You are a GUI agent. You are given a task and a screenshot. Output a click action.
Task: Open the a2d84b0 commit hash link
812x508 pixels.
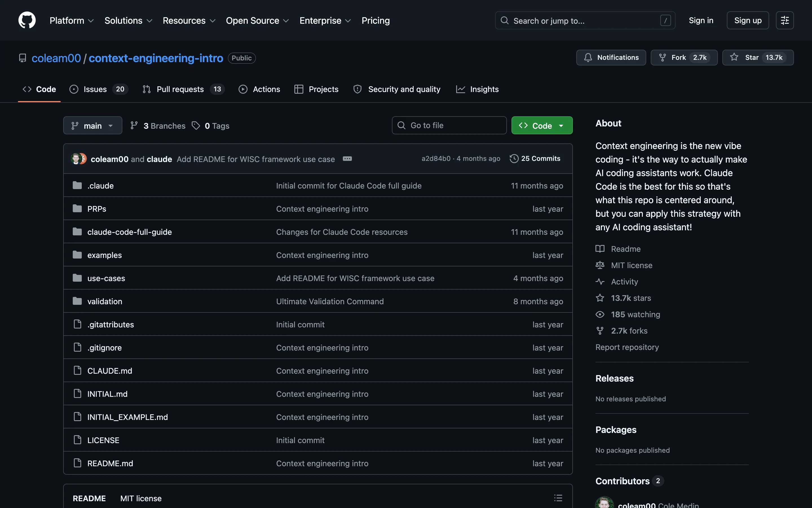[436, 159]
